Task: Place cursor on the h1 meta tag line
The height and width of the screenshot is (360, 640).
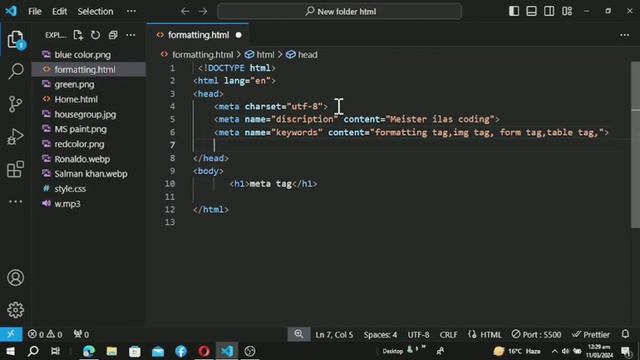Action: (273, 184)
